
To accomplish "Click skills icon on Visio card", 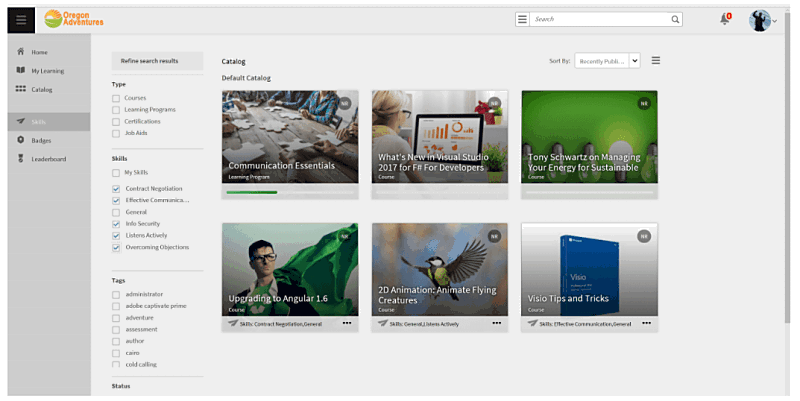I will [532, 323].
